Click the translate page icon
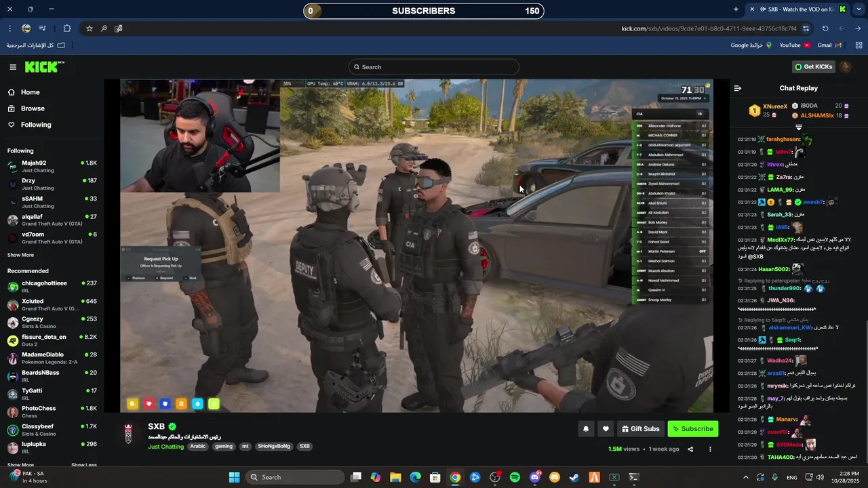 (119, 28)
